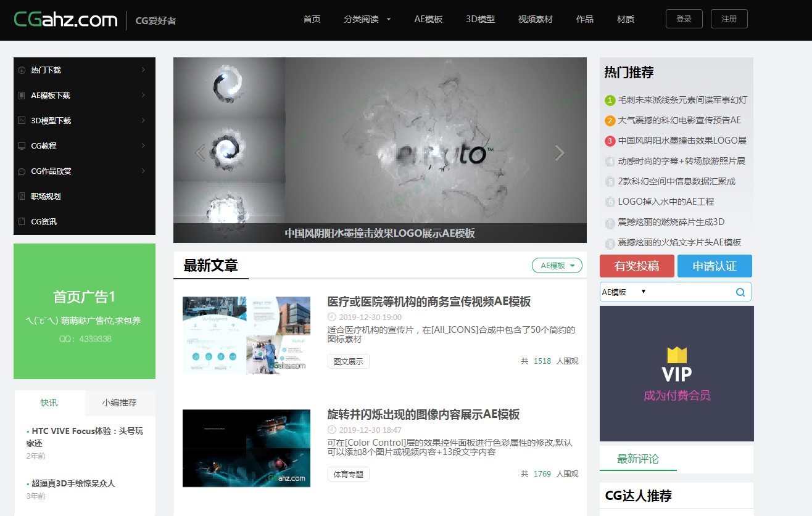This screenshot has width=812, height=516.
Task: Switch to the 小编推荐 tab
Action: [x=120, y=403]
